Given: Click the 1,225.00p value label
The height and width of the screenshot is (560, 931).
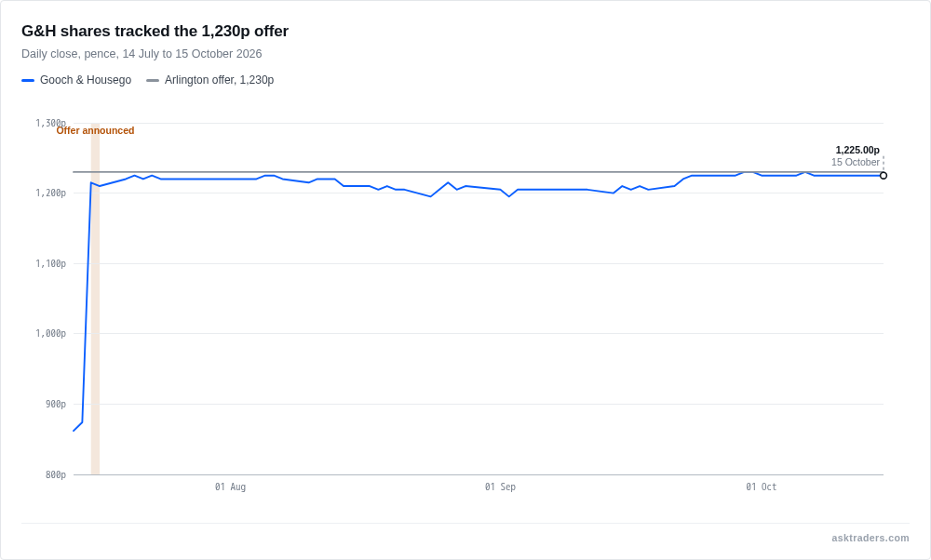Looking at the screenshot, I should coord(857,150).
